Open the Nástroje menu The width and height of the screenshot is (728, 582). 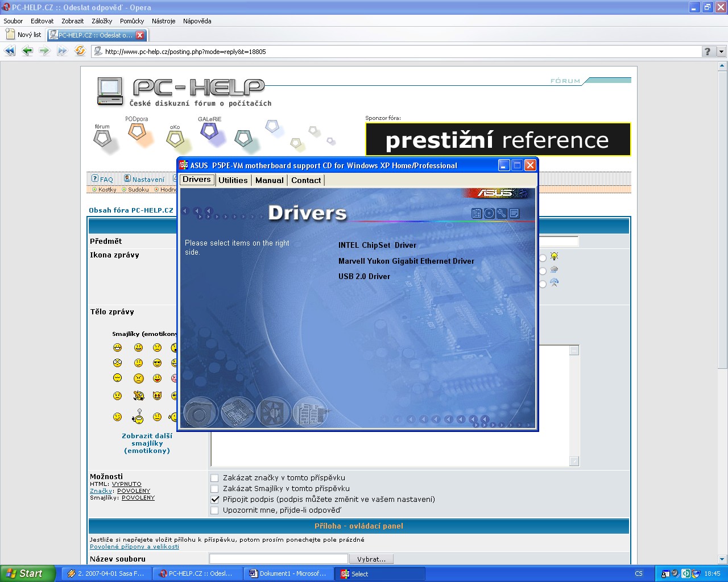point(164,21)
